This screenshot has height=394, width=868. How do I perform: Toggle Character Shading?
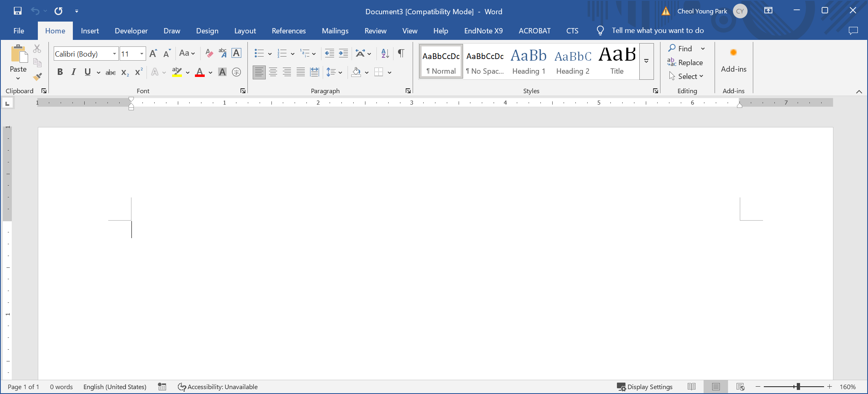[222, 72]
